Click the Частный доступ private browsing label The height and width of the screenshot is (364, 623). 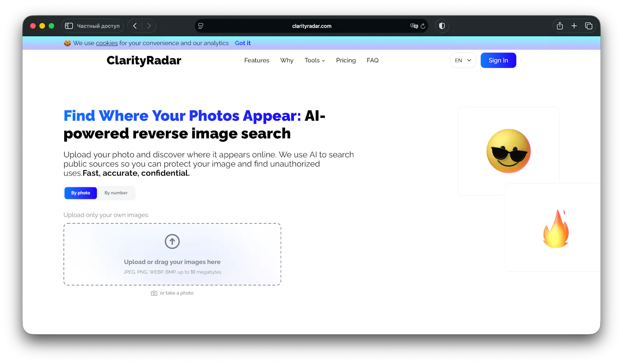pyautogui.click(x=98, y=26)
